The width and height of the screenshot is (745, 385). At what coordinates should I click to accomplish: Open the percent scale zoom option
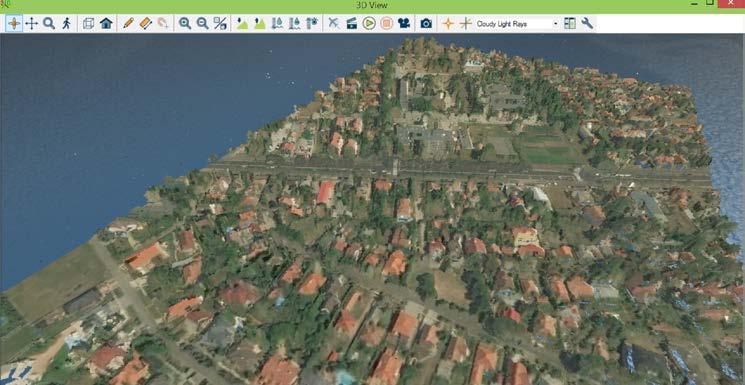220,23
